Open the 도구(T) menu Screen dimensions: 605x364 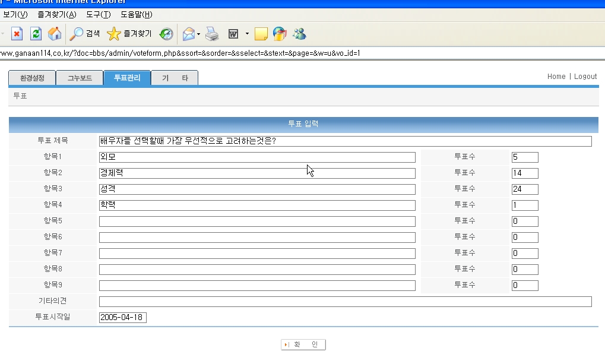(98, 14)
